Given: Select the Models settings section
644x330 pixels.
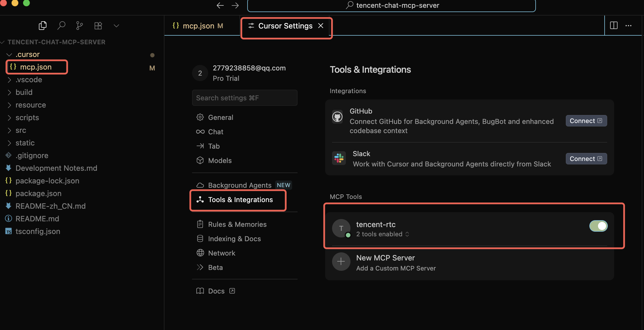Looking at the screenshot, I should pyautogui.click(x=220, y=160).
